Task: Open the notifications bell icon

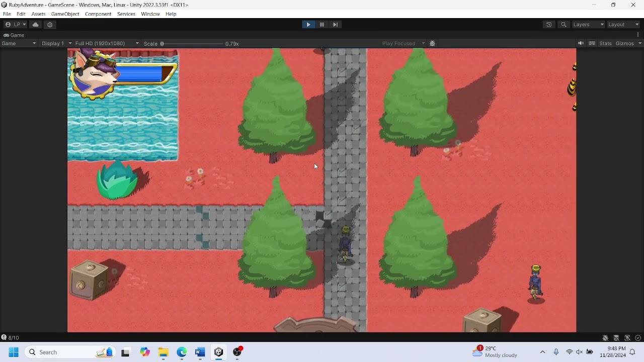Action: tap(632, 352)
